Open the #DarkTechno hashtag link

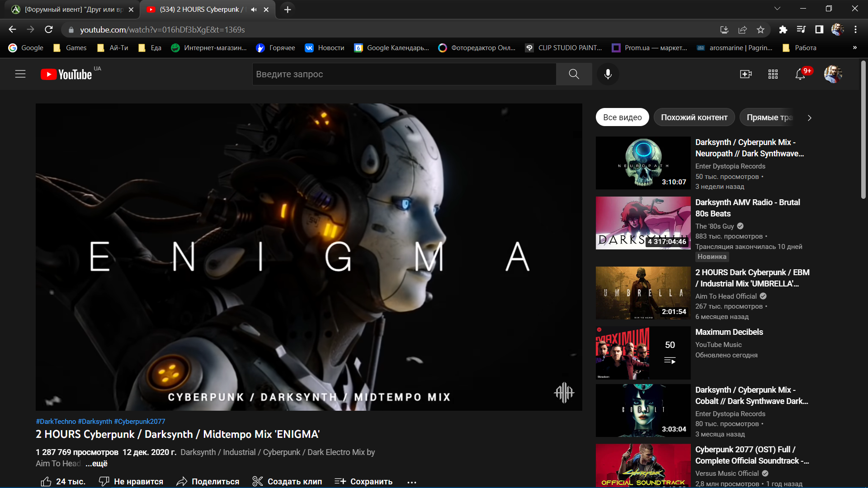tap(56, 421)
